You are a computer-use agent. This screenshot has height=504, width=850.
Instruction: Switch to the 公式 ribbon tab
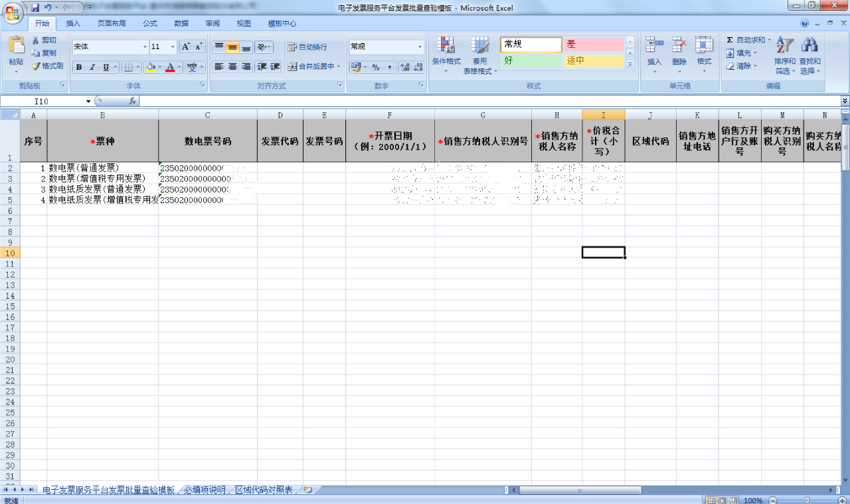[x=150, y=23]
